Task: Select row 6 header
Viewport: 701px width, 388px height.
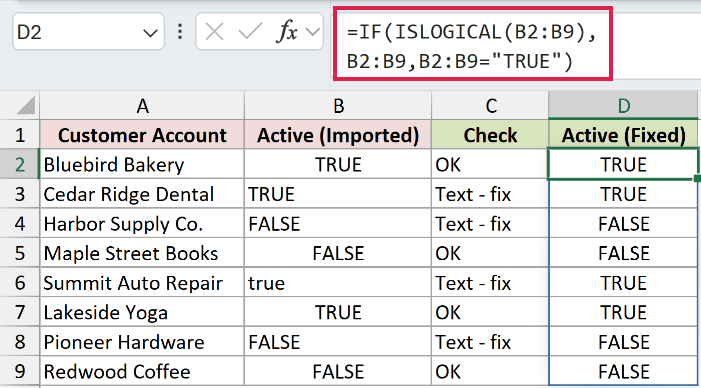Action: click(20, 283)
